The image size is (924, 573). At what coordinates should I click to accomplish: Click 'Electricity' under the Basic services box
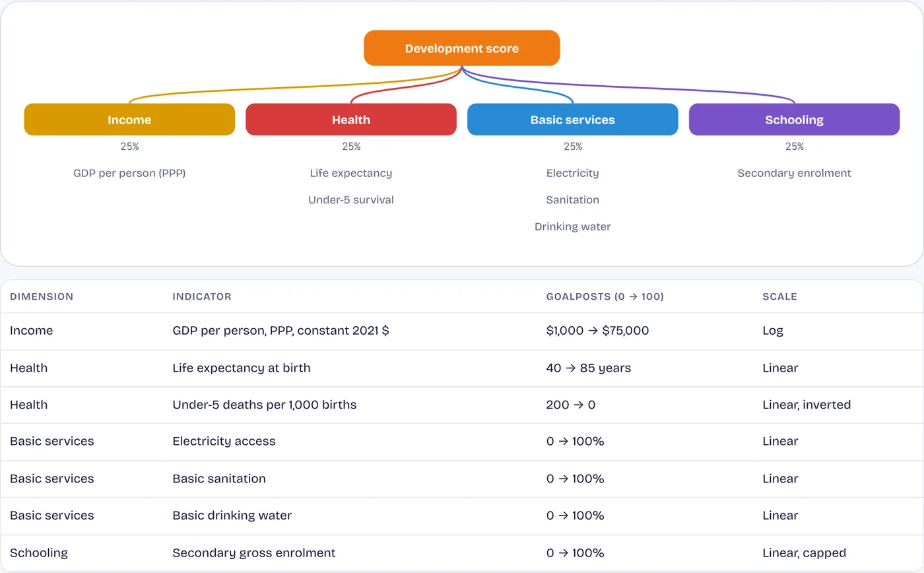tap(573, 173)
